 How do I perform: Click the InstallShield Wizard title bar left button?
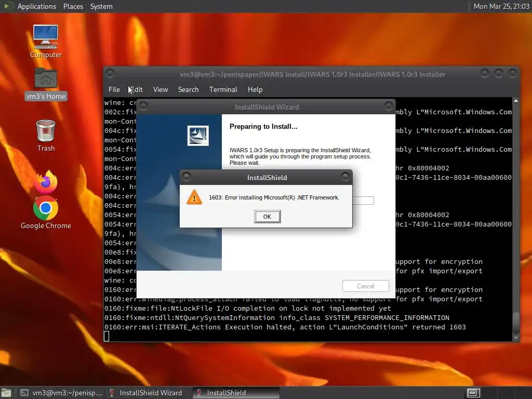tap(143, 106)
